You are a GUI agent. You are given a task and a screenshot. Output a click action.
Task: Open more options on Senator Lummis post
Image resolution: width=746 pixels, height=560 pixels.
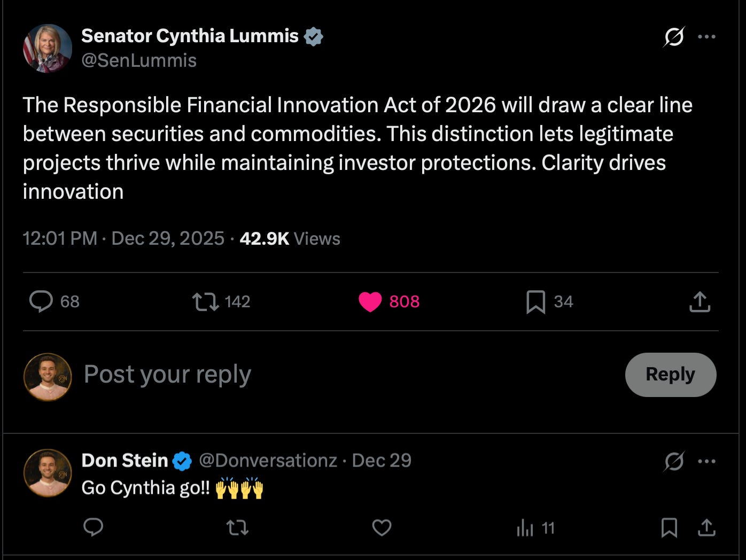(x=706, y=37)
